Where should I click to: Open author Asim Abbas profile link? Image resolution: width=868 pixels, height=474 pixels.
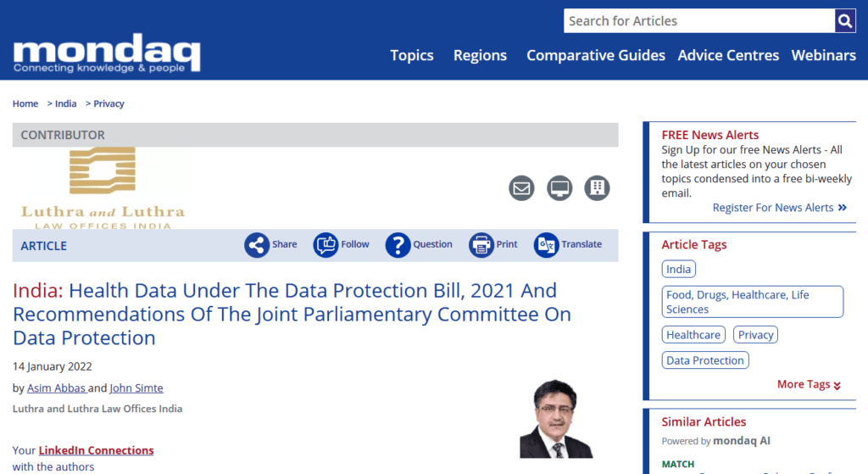tap(56, 388)
